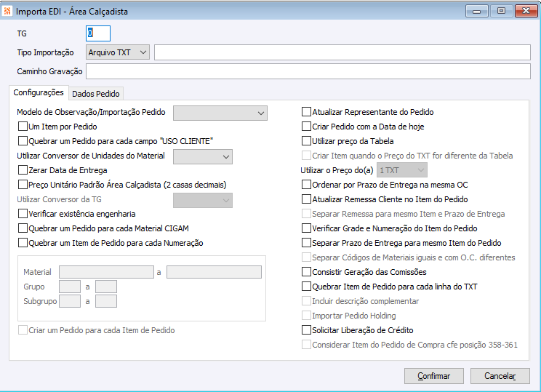541x392 pixels.
Task: Click the second Grupo range field
Action: 106,287
